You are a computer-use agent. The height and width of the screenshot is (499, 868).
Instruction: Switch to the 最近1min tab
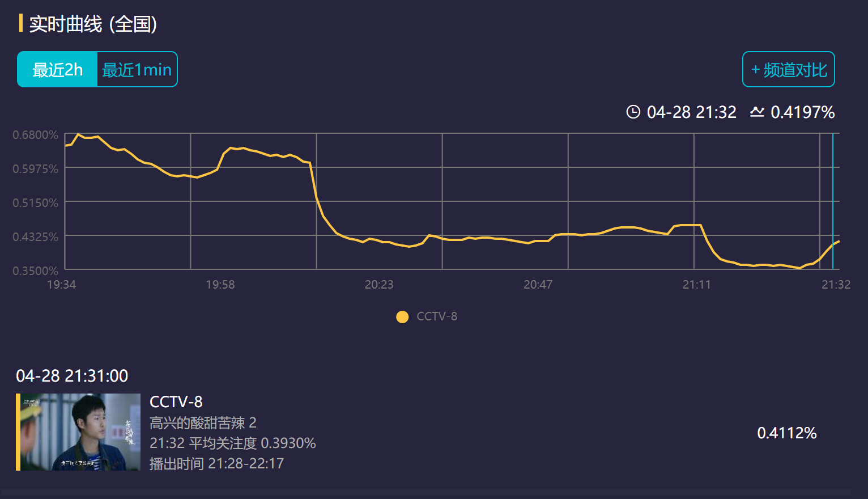tap(137, 69)
